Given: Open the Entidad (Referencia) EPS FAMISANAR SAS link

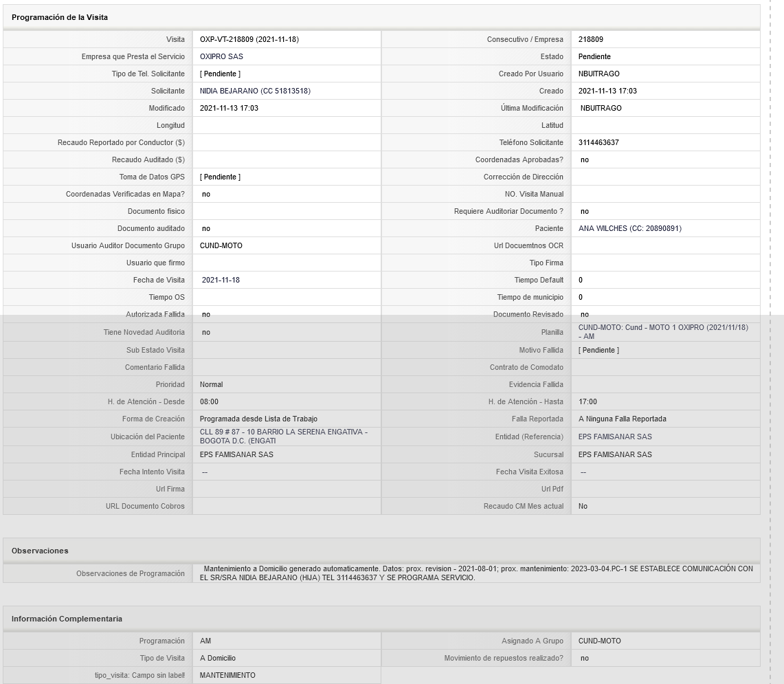Looking at the screenshot, I should [x=615, y=437].
